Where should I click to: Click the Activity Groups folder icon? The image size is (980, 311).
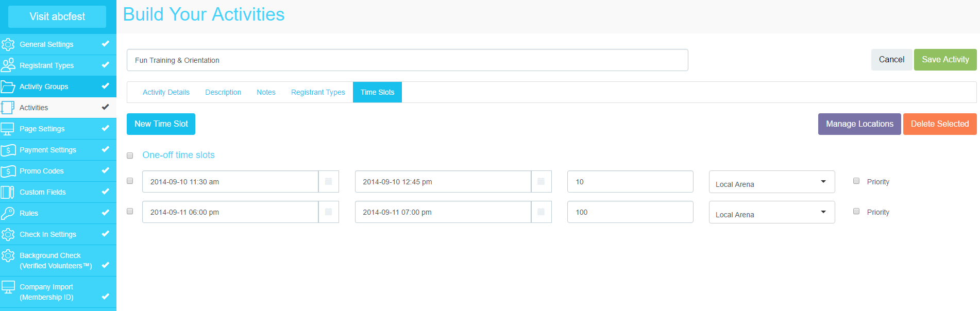8,87
